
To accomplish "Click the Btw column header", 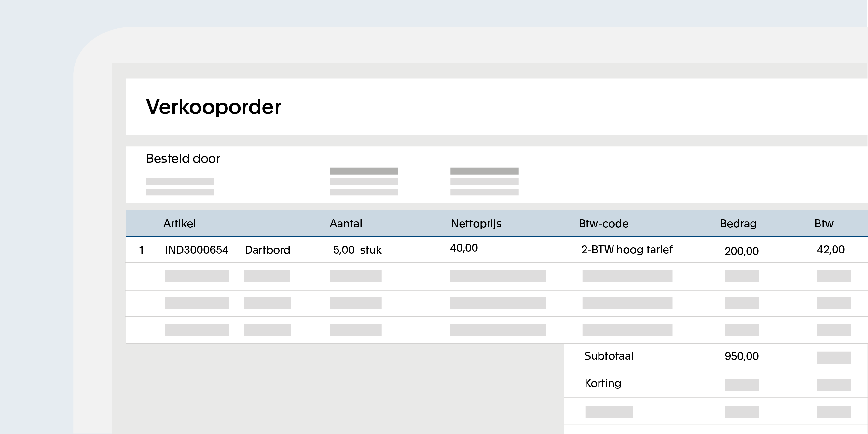I will click(823, 224).
